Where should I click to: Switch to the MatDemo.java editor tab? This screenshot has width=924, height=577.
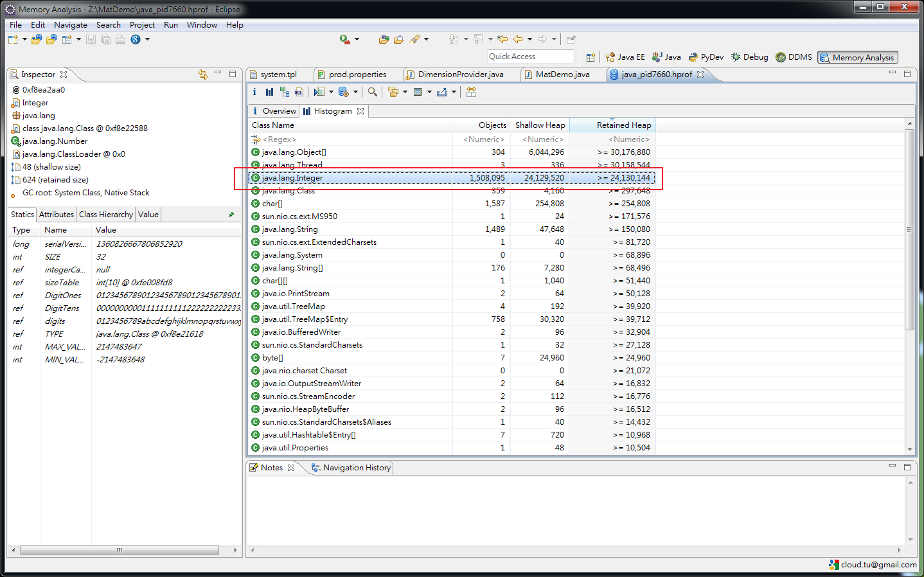coord(563,75)
